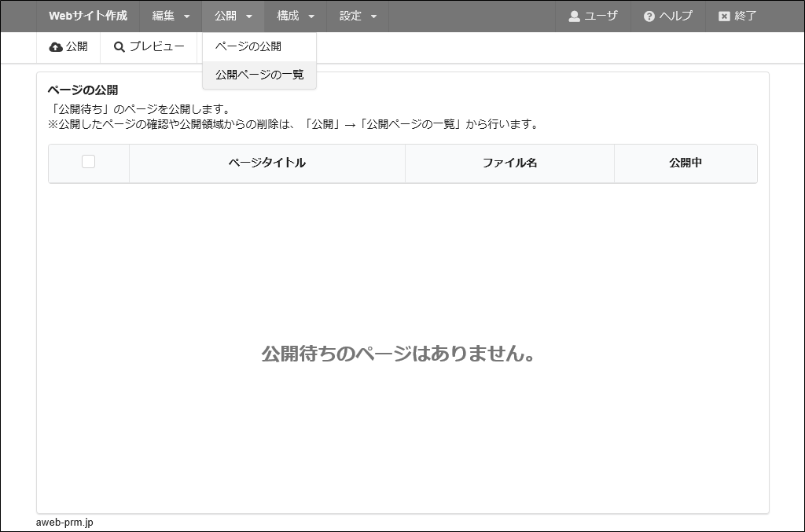Image resolution: width=805 pixels, height=532 pixels.
Task: Click the X icon beside 終了
Action: 724,16
